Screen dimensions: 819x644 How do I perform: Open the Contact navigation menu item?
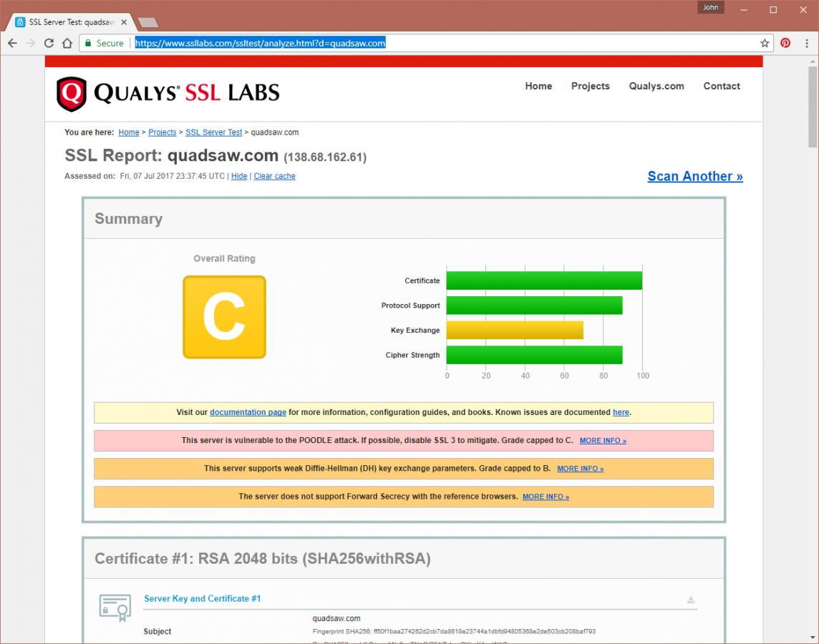721,86
